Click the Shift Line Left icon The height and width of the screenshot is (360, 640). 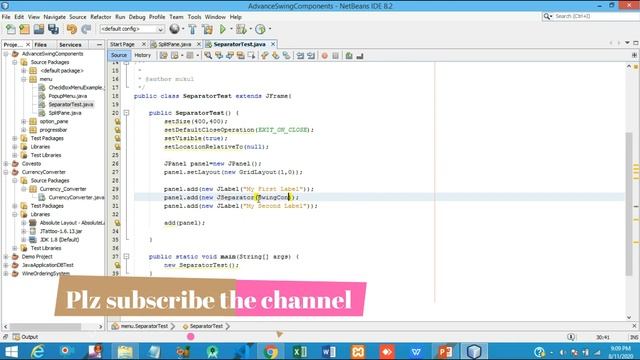(300, 56)
